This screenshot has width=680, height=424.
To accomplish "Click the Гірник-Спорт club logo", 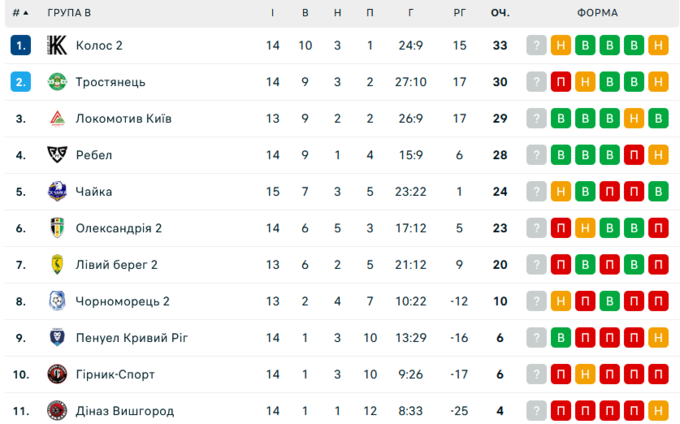I will coord(57,374).
